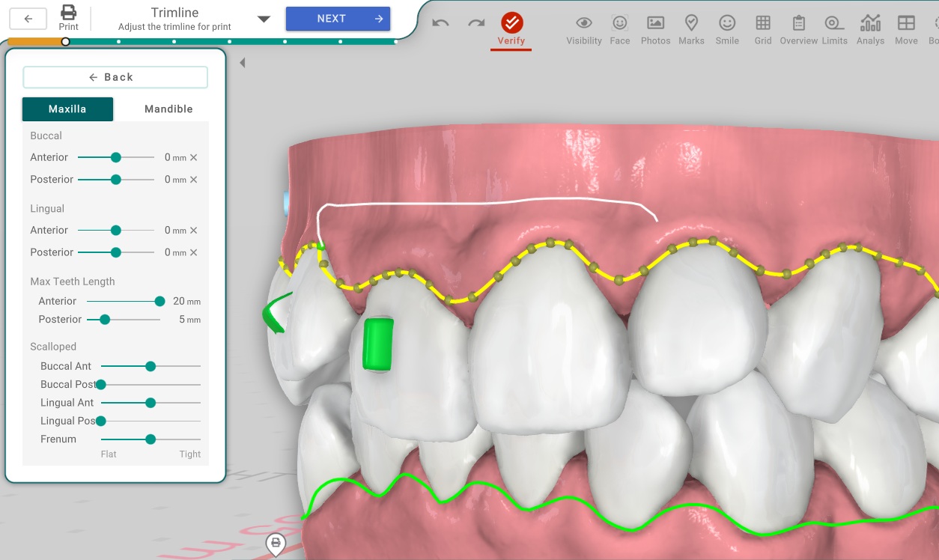The height and width of the screenshot is (560, 939).
Task: Click the print pin marker at bottom
Action: click(276, 544)
